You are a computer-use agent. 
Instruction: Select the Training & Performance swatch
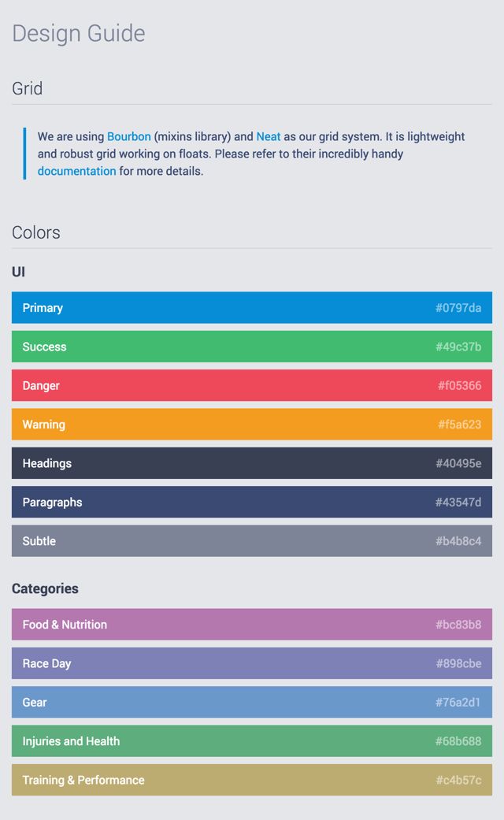[252, 781]
